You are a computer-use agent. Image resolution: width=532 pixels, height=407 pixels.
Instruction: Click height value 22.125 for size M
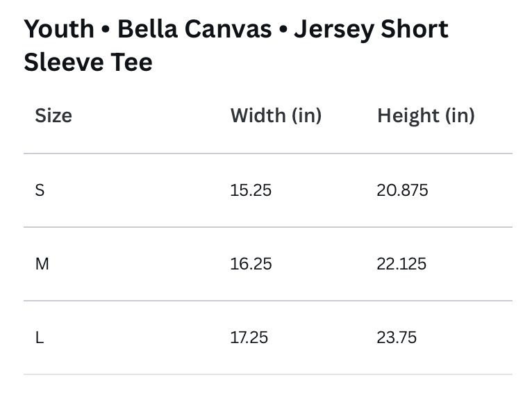coord(401,263)
